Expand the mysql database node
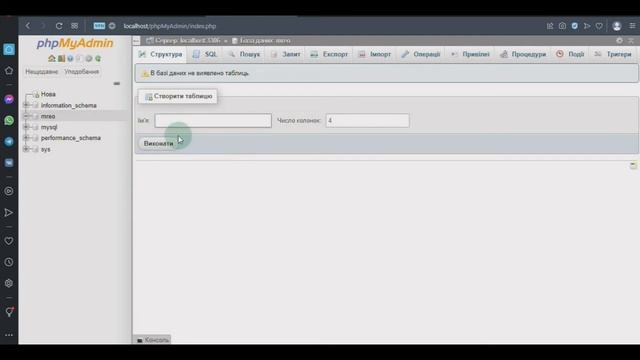640x360 pixels. pyautogui.click(x=26, y=127)
